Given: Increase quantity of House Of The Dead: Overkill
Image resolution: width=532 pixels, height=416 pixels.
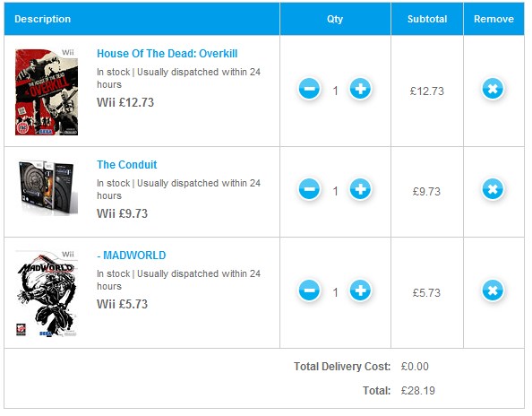Looking at the screenshot, I should (360, 89).
